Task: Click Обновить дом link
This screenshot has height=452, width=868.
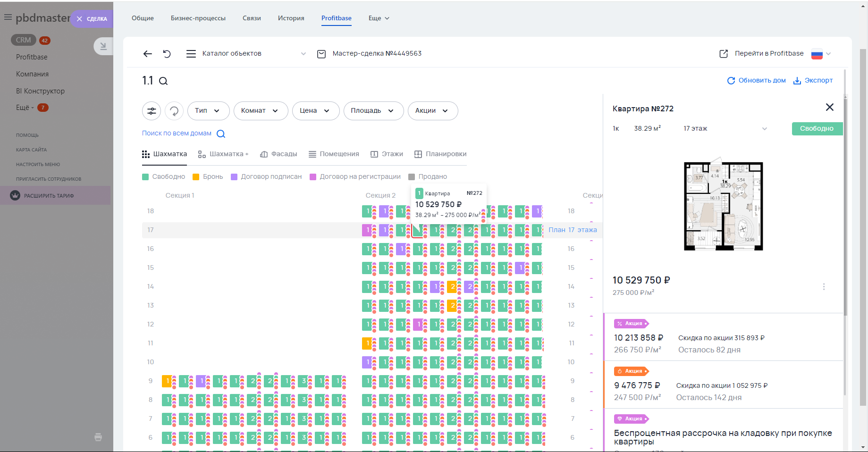Action: click(757, 81)
